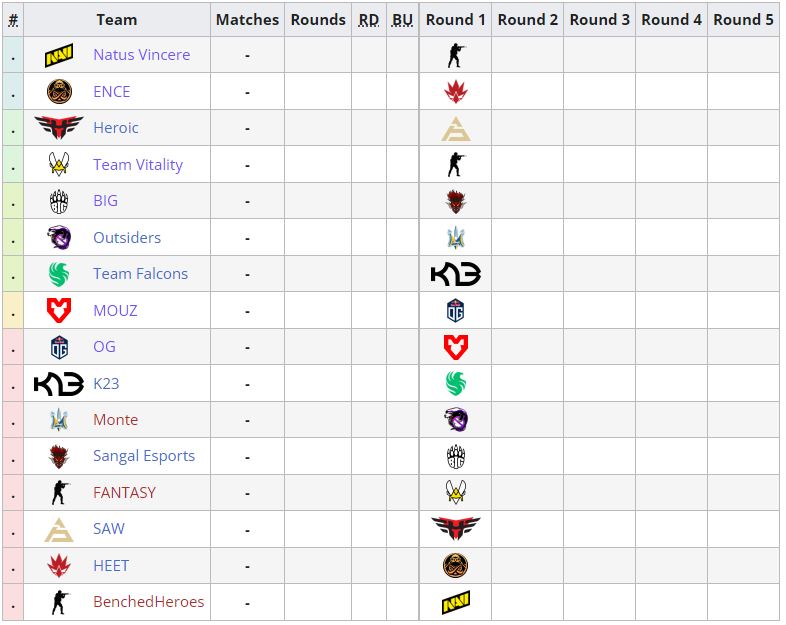Click the Heroic logo in the Team column
786x625 pixels.
[x=59, y=128]
